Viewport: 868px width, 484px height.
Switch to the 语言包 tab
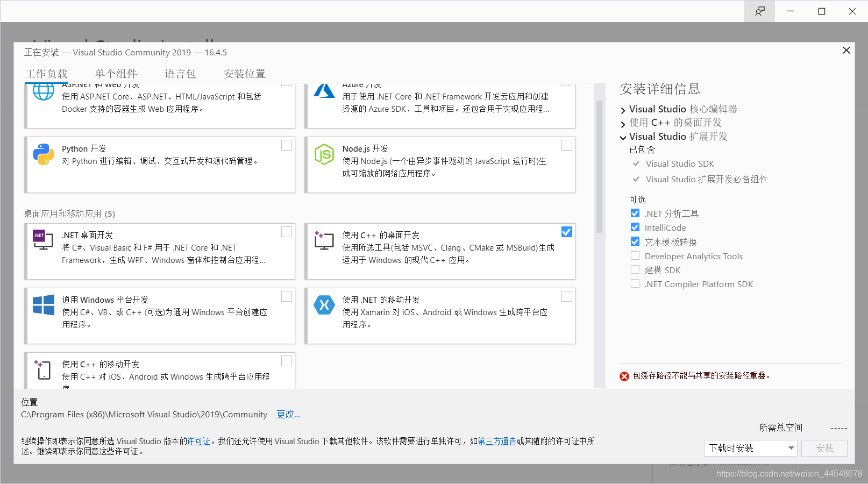point(180,74)
